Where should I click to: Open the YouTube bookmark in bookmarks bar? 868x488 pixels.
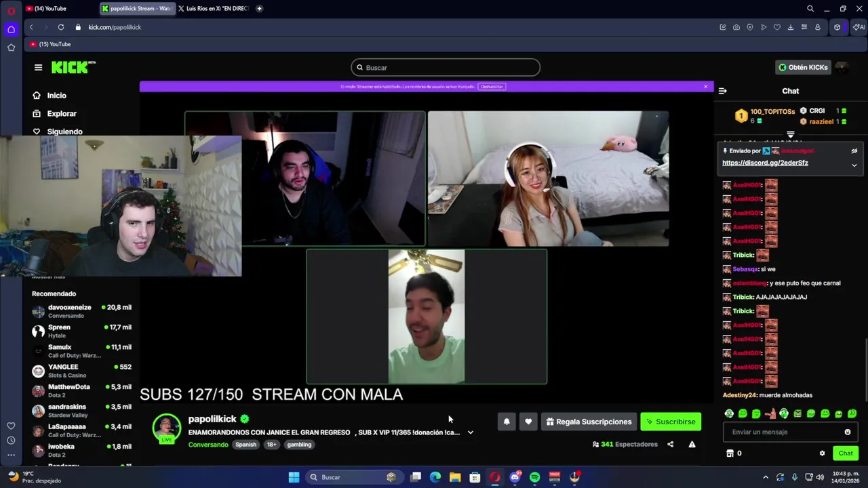tap(50, 44)
